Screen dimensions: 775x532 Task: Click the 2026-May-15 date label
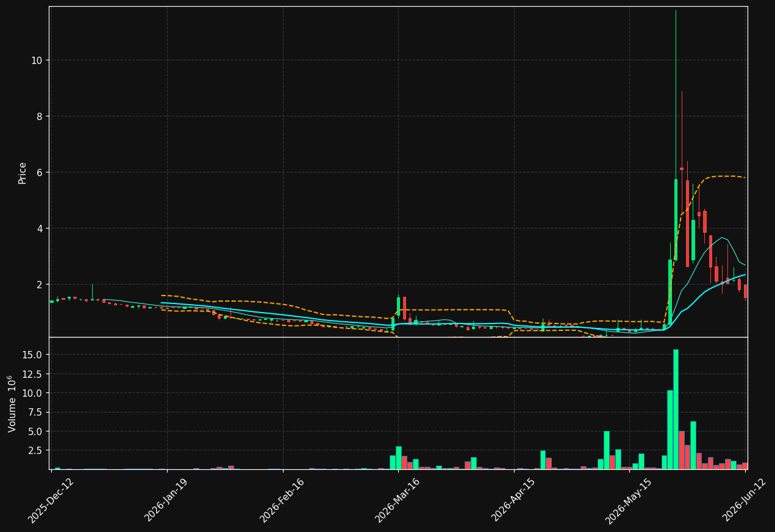tap(629, 500)
